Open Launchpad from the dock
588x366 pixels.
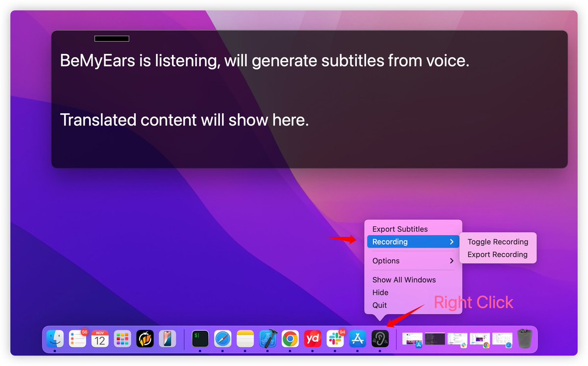[x=122, y=339]
